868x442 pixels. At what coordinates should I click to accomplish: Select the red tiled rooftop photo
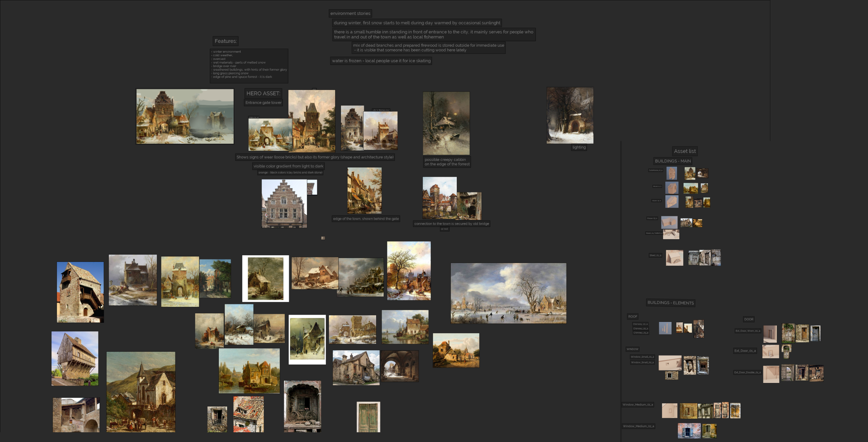(248, 414)
